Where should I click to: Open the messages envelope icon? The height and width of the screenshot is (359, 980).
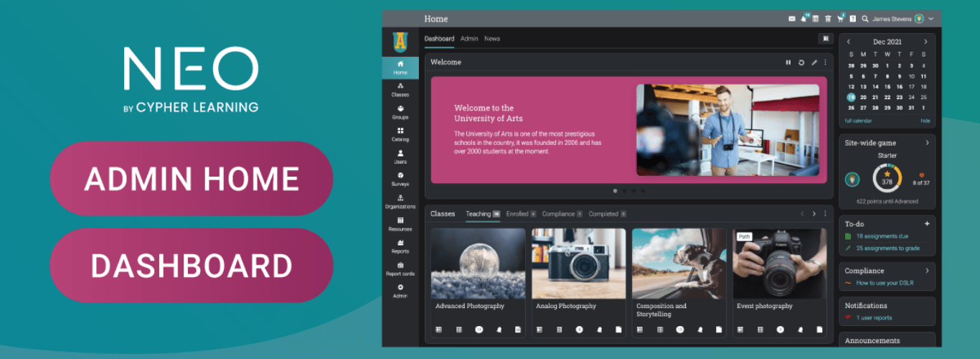[792, 19]
